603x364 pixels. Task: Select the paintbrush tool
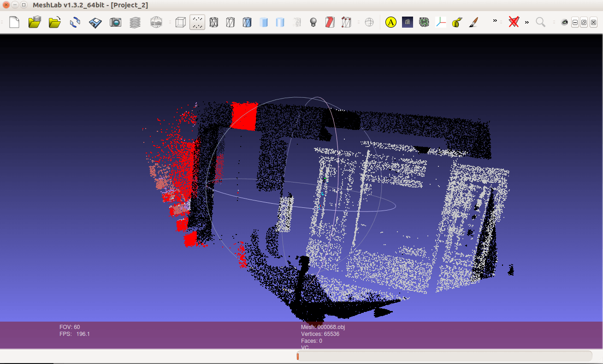pos(473,22)
